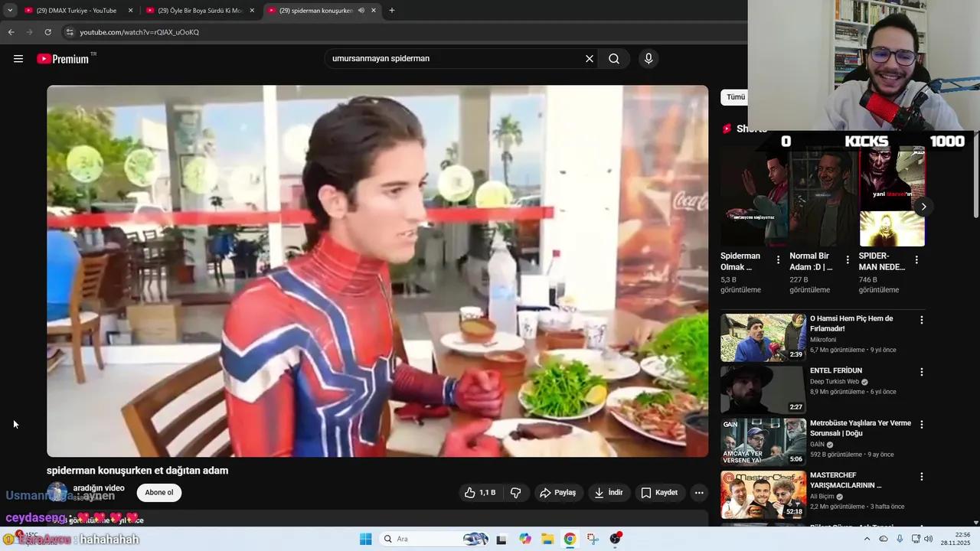Close the DMAX Turkiye tab
980x551 pixels.
click(130, 11)
